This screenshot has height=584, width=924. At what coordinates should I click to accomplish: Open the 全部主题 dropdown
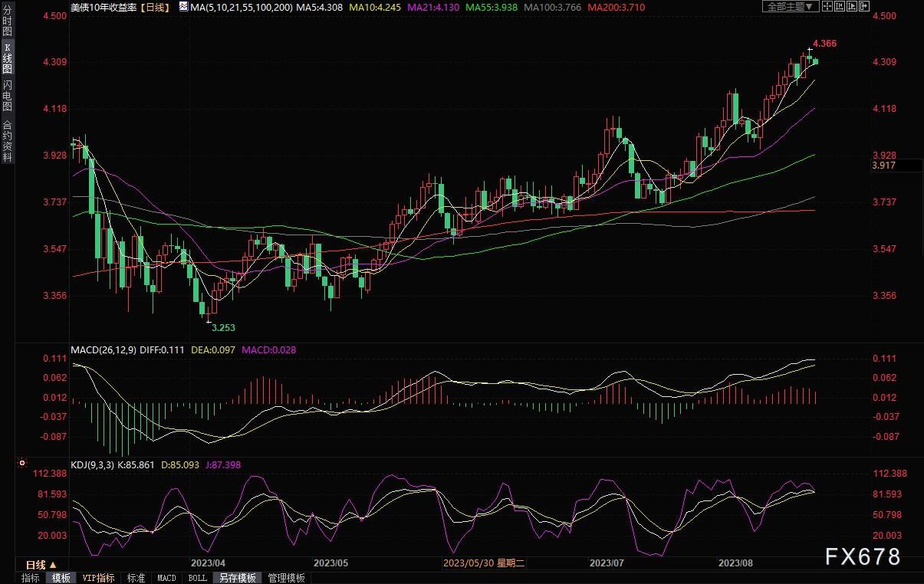[x=790, y=6]
